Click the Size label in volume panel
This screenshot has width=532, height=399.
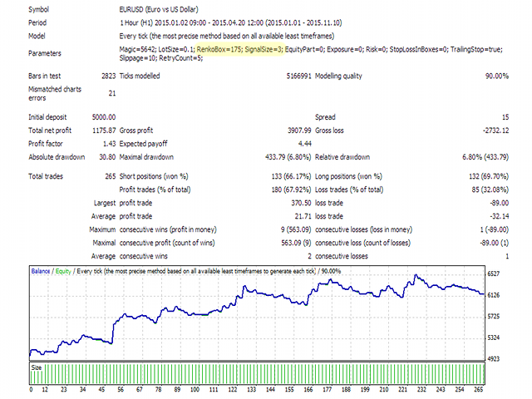[37, 364]
